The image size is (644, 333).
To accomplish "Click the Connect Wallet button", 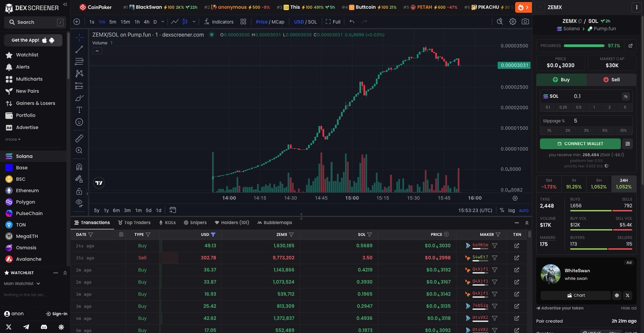I will coord(580,144).
